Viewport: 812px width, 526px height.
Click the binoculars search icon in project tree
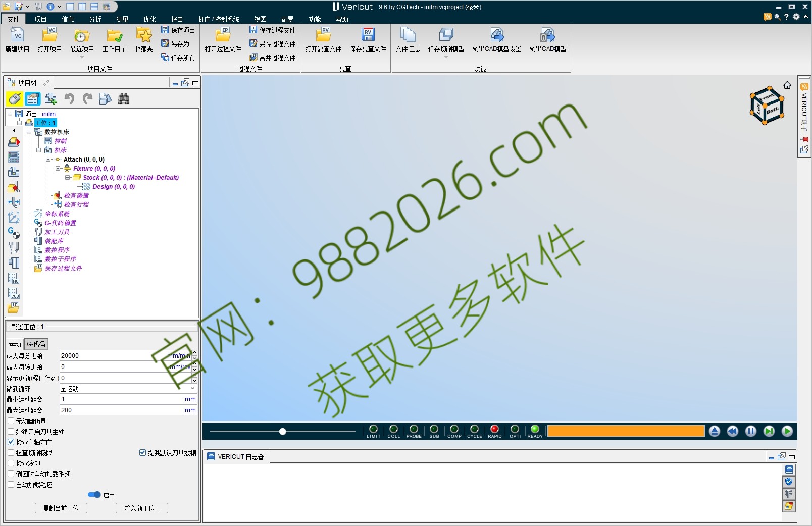point(124,99)
